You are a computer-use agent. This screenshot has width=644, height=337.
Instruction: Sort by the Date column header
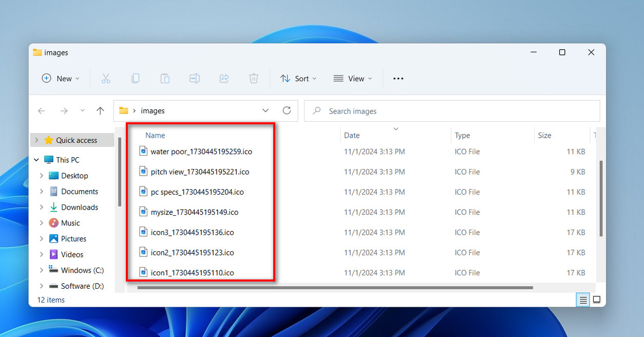(x=352, y=135)
